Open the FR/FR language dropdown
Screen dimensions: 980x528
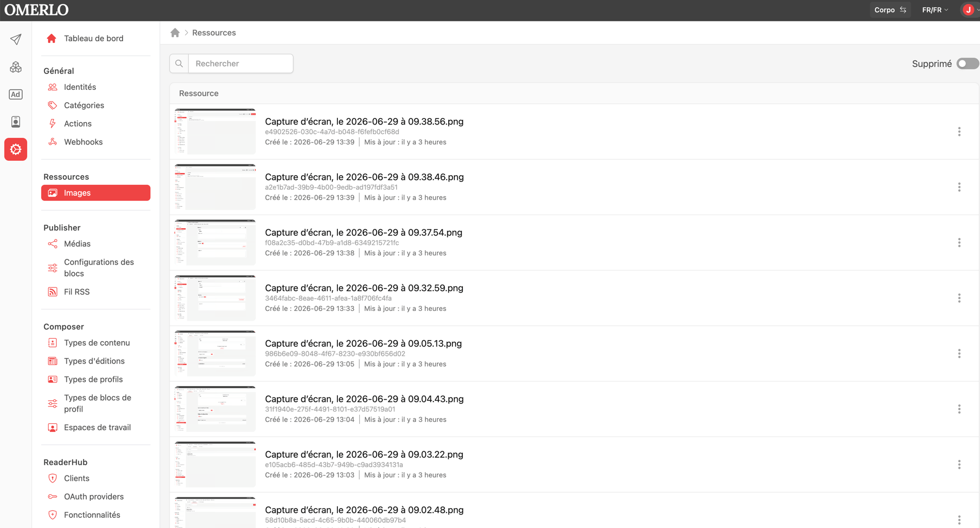[x=935, y=10]
